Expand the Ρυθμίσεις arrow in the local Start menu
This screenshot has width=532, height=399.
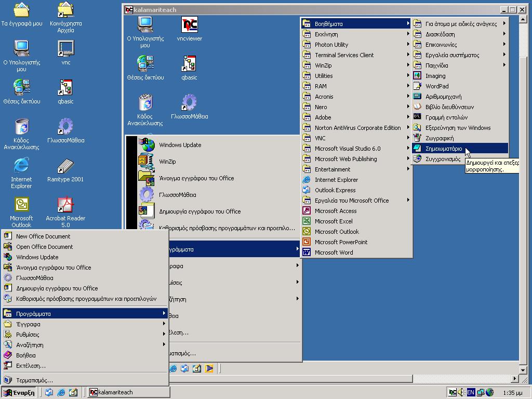[164, 334]
